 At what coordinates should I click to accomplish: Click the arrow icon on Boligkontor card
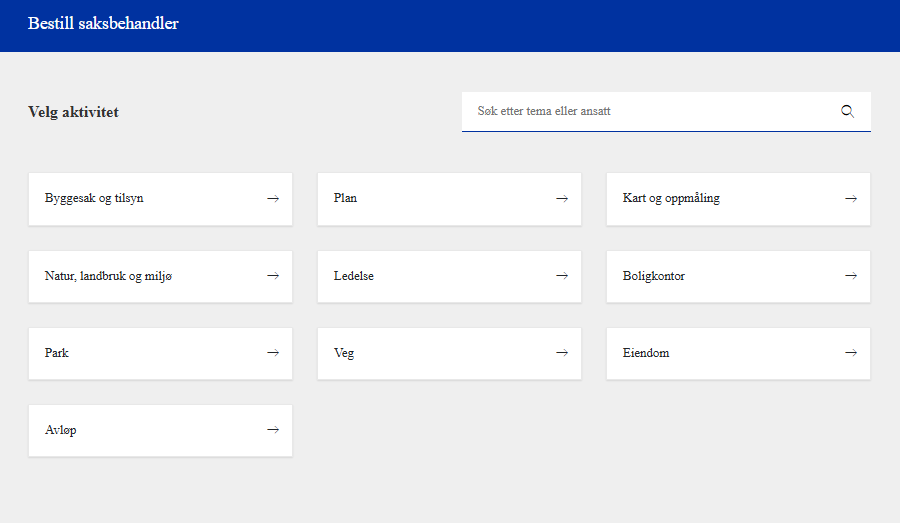[x=851, y=276]
